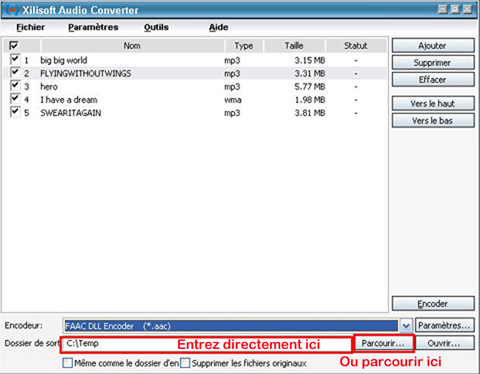Click the Supprimer button

433,63
